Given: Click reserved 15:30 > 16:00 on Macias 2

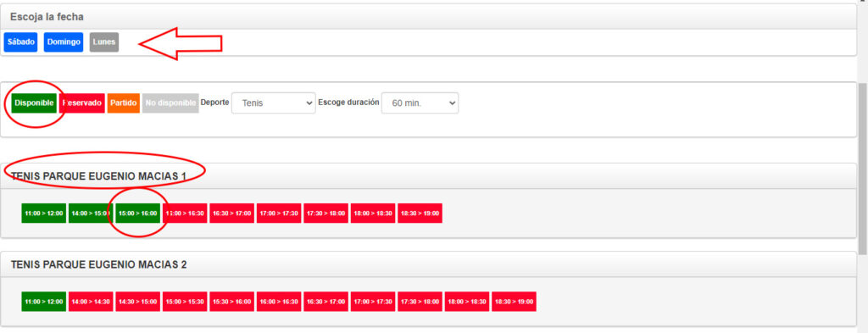Looking at the screenshot, I should pos(232,302).
